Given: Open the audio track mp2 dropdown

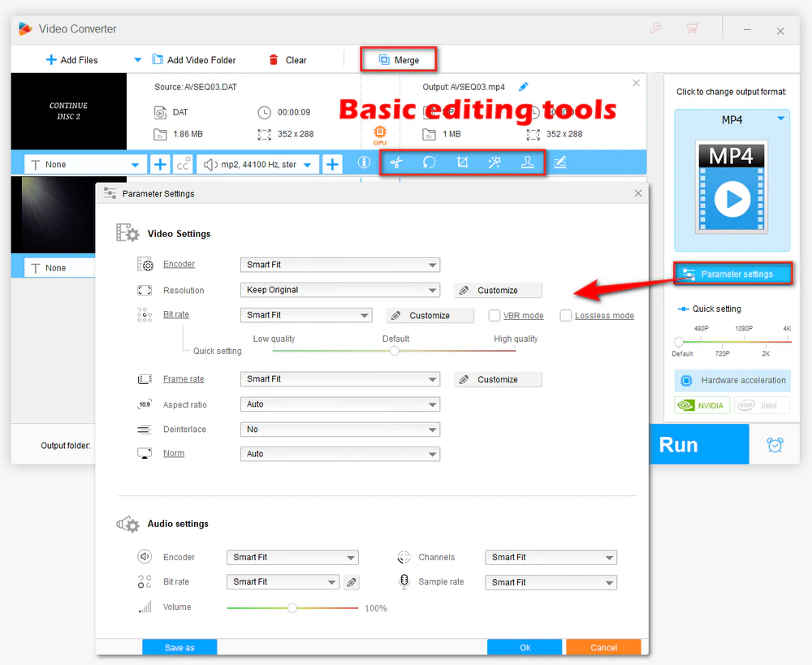Looking at the screenshot, I should click(x=258, y=165).
